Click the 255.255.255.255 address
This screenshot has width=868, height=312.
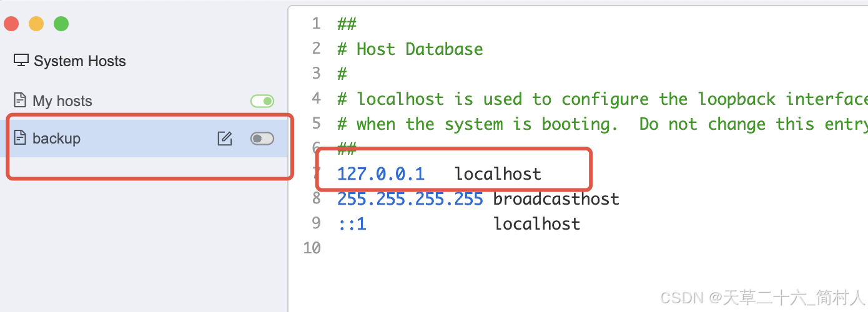410,198
